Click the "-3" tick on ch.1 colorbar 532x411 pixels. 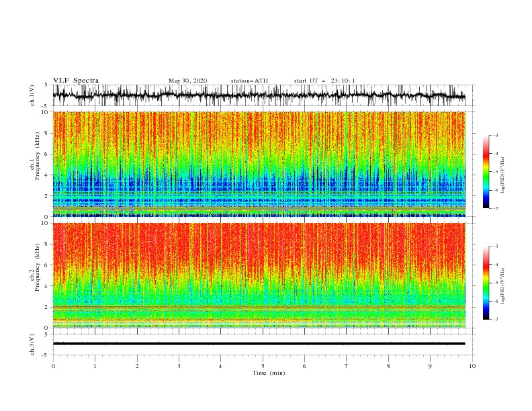[496, 135]
